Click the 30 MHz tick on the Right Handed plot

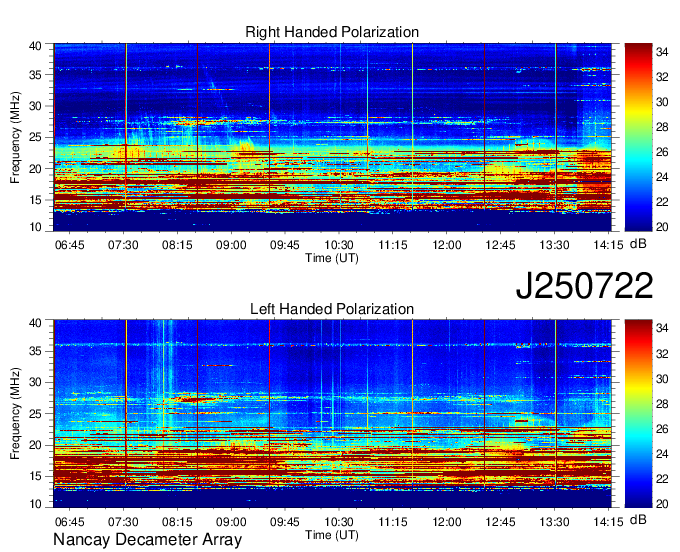coord(35,106)
